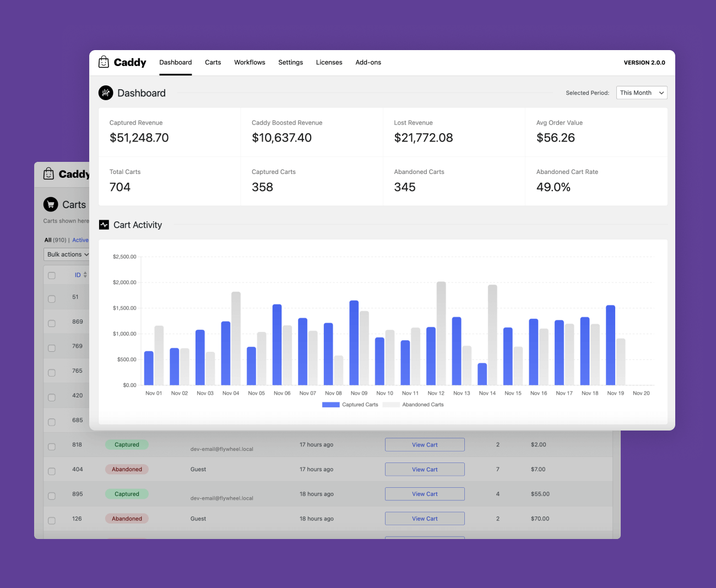Click the Carts page cart circle icon
Image resolution: width=716 pixels, height=588 pixels.
(x=51, y=204)
